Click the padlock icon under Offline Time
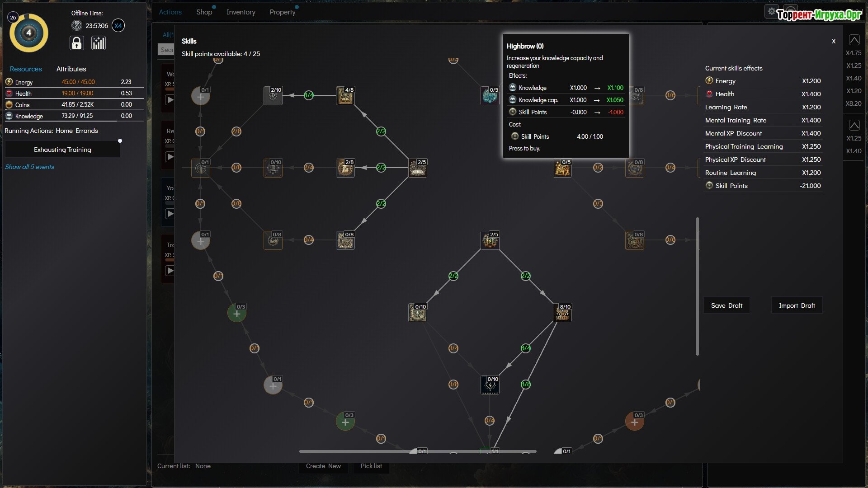 coord(77,43)
